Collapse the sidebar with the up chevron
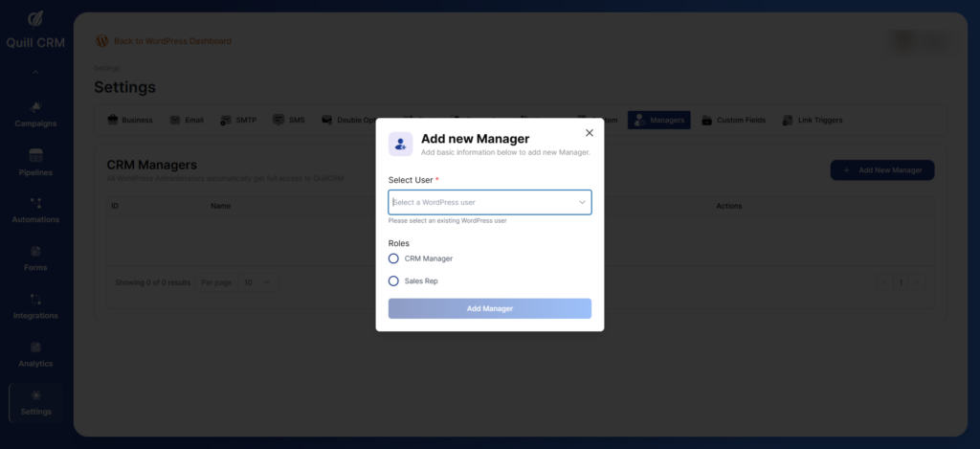Viewport: 980px width, 449px height. pyautogui.click(x=35, y=72)
